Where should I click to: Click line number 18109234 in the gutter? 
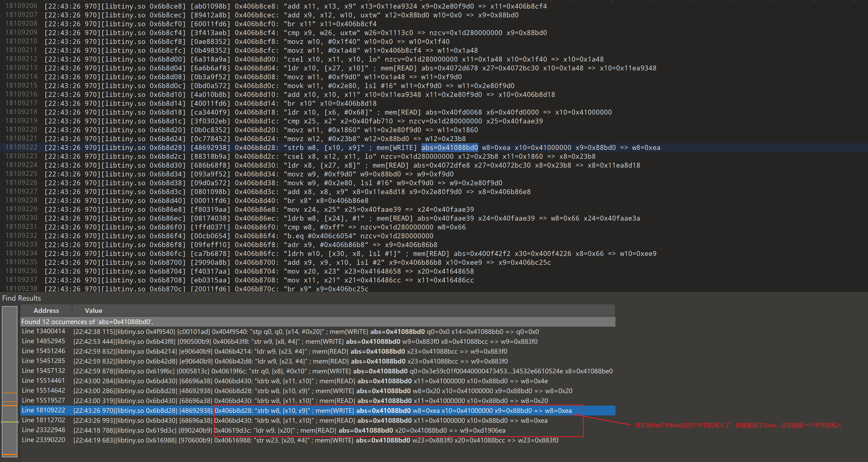(x=21, y=253)
